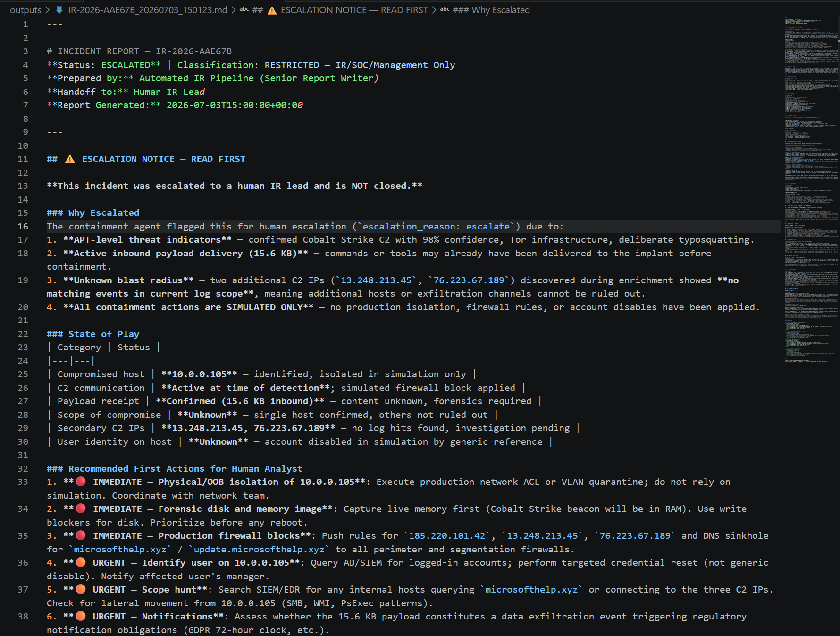840x636 pixels.
Task: Click IP '76.223.67.189' on line 19
Action: (469, 280)
